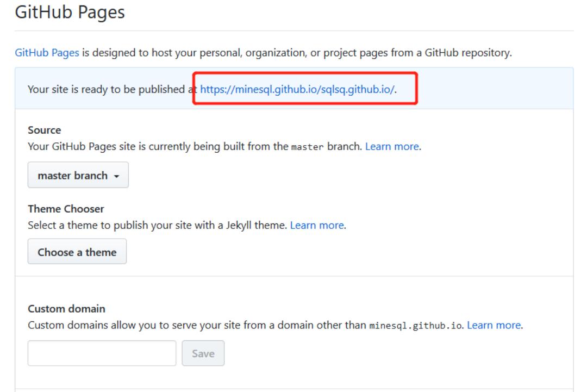Click the Custom domain label

click(66, 309)
